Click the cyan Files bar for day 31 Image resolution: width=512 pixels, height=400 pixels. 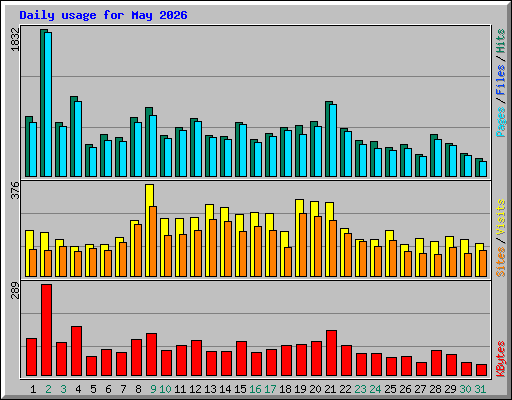pyautogui.click(x=483, y=169)
